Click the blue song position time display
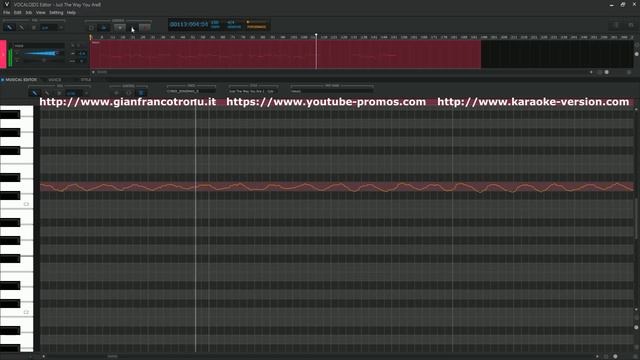 pos(189,24)
